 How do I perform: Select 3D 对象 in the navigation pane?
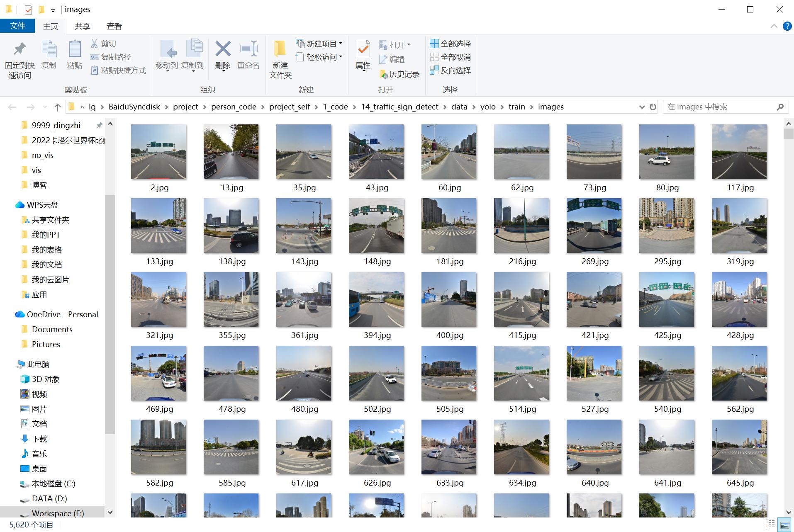(x=46, y=379)
